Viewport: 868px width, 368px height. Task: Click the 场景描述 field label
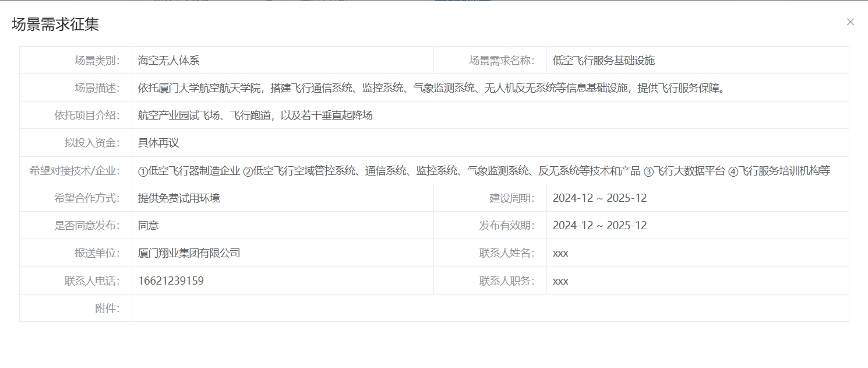coord(97,87)
